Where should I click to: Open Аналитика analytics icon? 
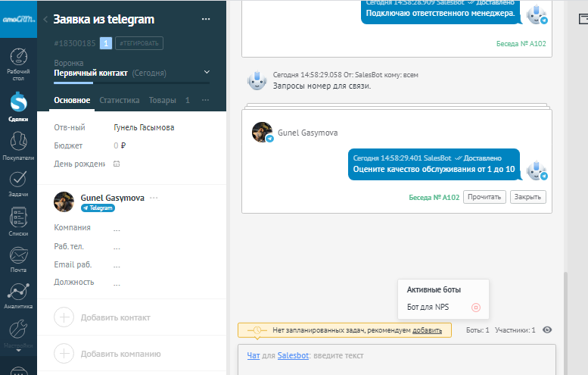pos(18,295)
